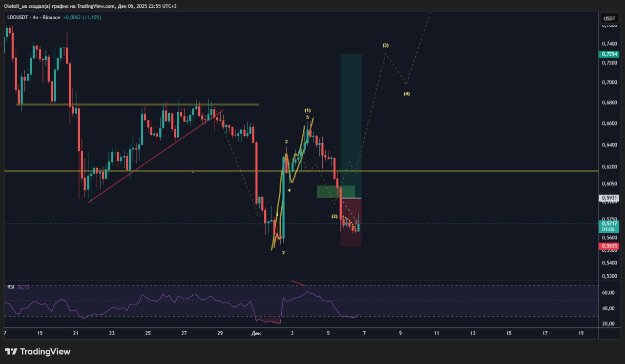Click the 0,7200 price scale value
The height and width of the screenshot is (364, 625).
click(608, 63)
